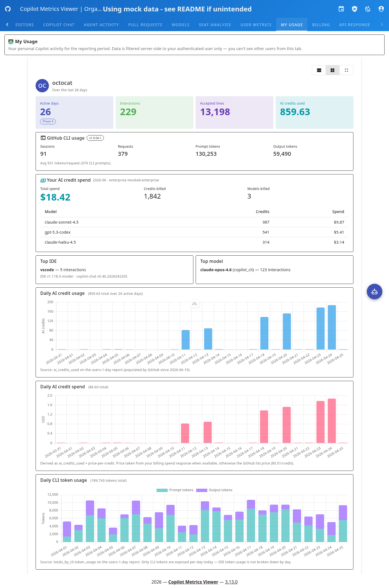Click the My Usage heading emoji icon

point(11,41)
